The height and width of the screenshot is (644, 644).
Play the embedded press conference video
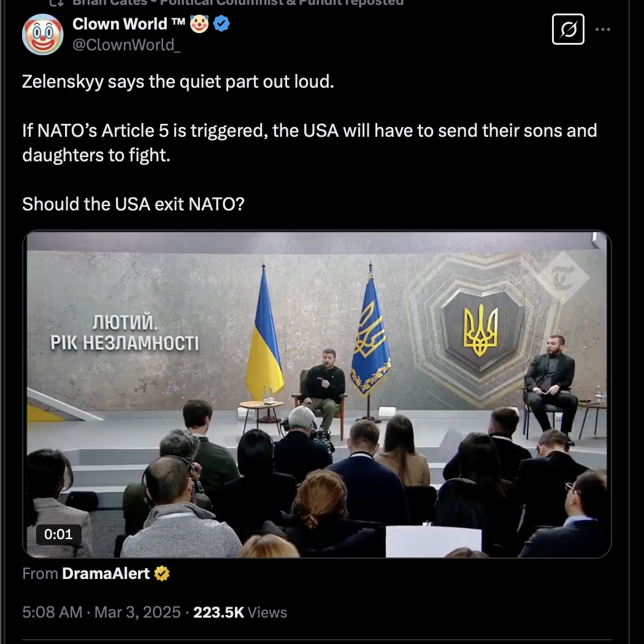tap(316, 394)
